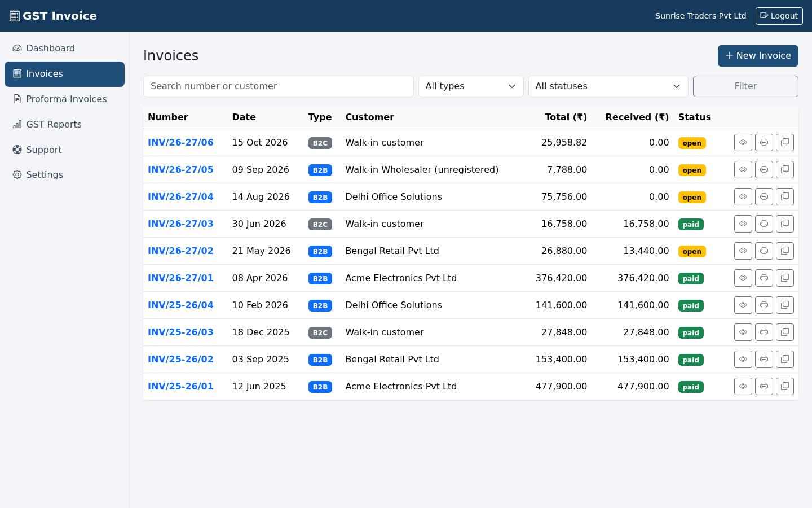Duplicate invoice INV/26-27/02
Image resolution: width=812 pixels, height=508 pixels.
tap(785, 251)
